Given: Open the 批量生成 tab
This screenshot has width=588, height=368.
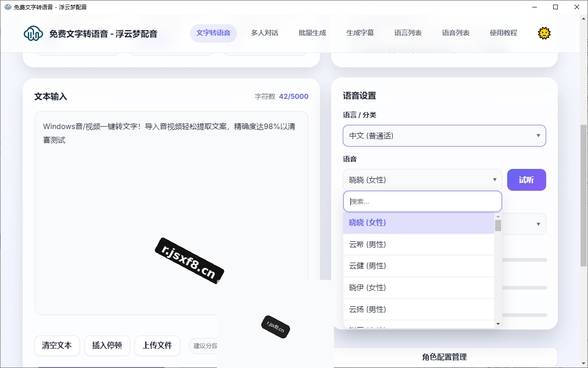Looking at the screenshot, I should (313, 33).
